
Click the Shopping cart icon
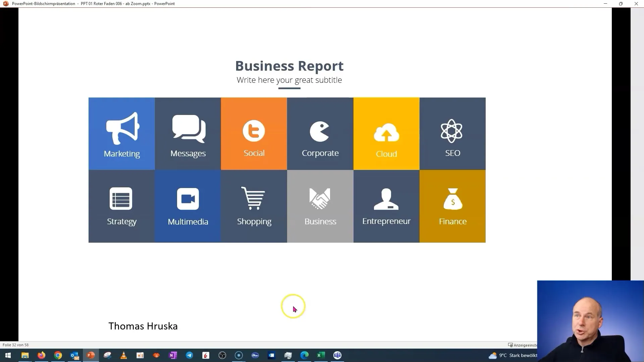point(254,198)
